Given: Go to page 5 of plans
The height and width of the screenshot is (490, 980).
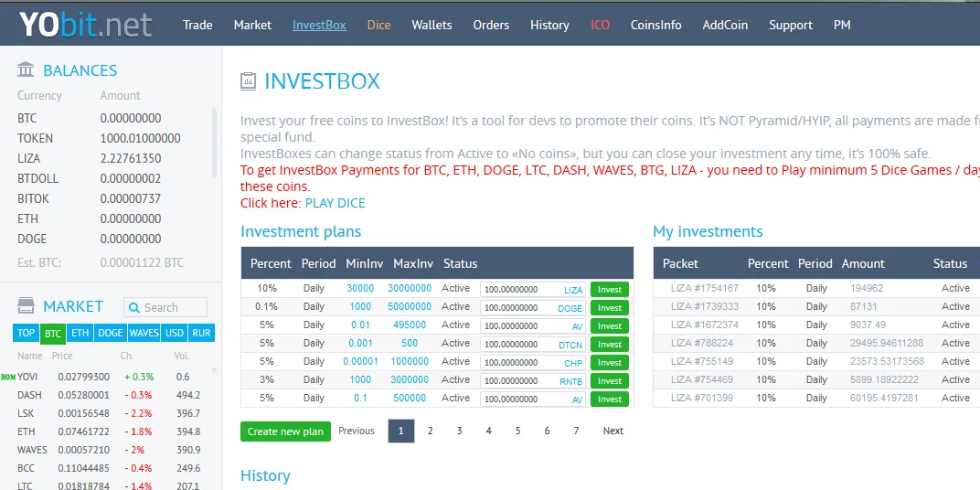Looking at the screenshot, I should pyautogui.click(x=518, y=431).
